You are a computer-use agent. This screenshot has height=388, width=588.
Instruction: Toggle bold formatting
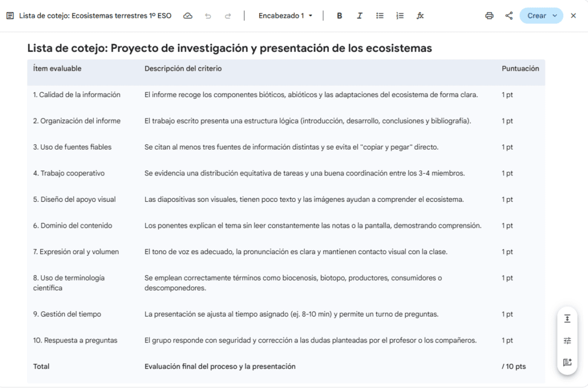[339, 16]
